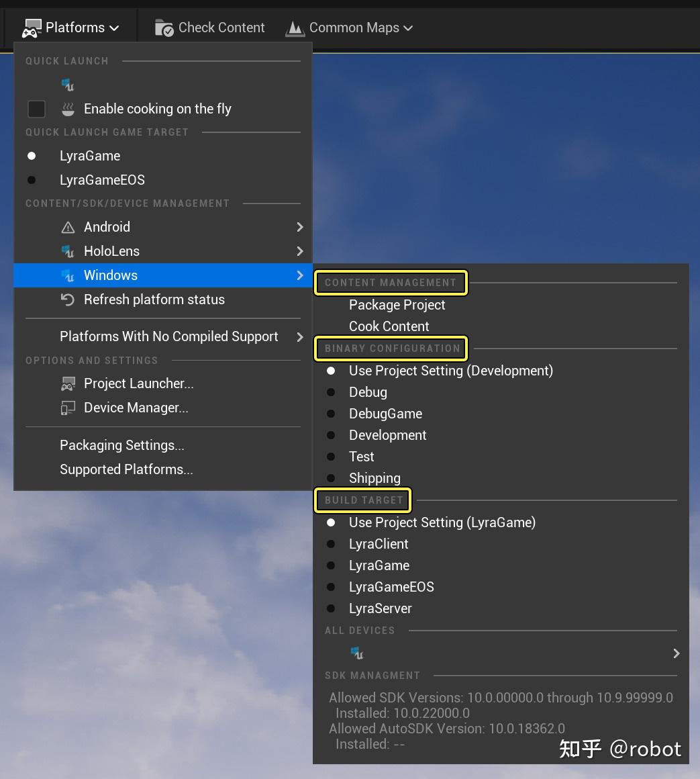Click the Refresh platform status icon
This screenshot has height=779, width=700.
coord(68,300)
